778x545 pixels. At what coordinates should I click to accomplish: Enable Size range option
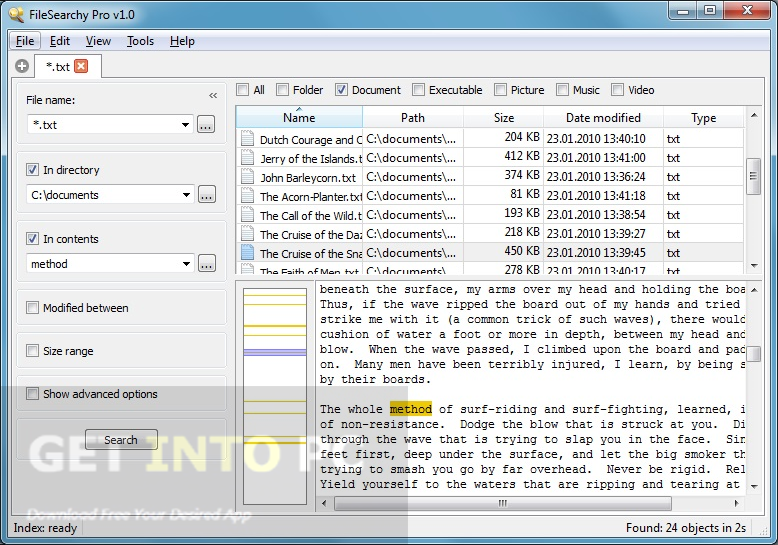click(32, 351)
